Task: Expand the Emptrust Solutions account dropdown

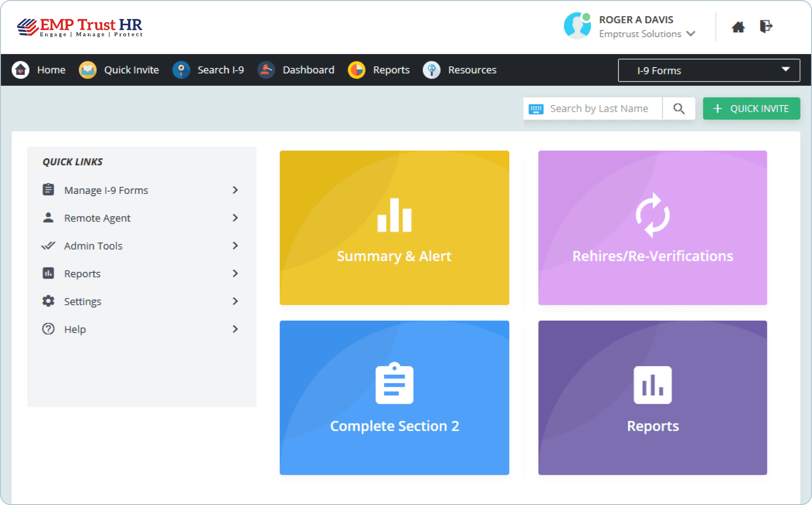Action: click(691, 34)
